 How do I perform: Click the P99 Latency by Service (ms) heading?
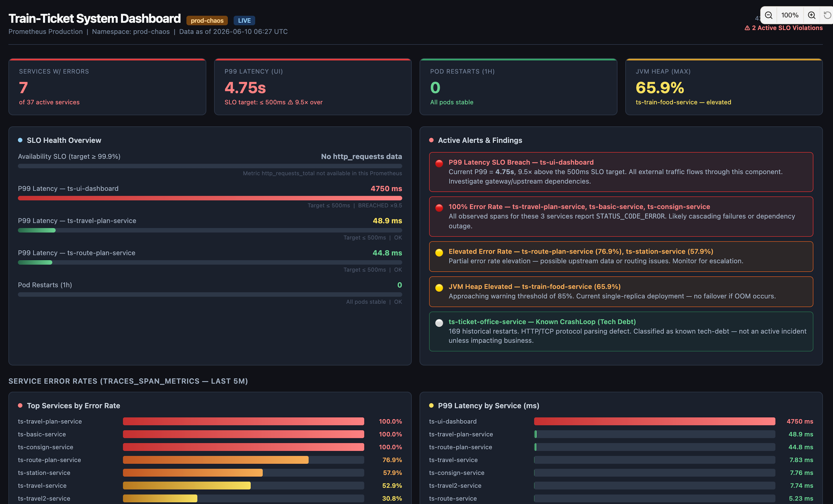point(488,406)
